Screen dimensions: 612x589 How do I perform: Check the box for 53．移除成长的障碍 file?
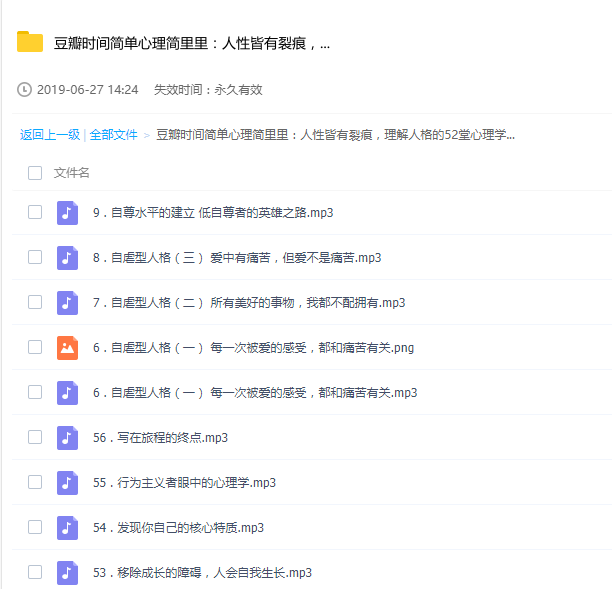click(x=35, y=572)
